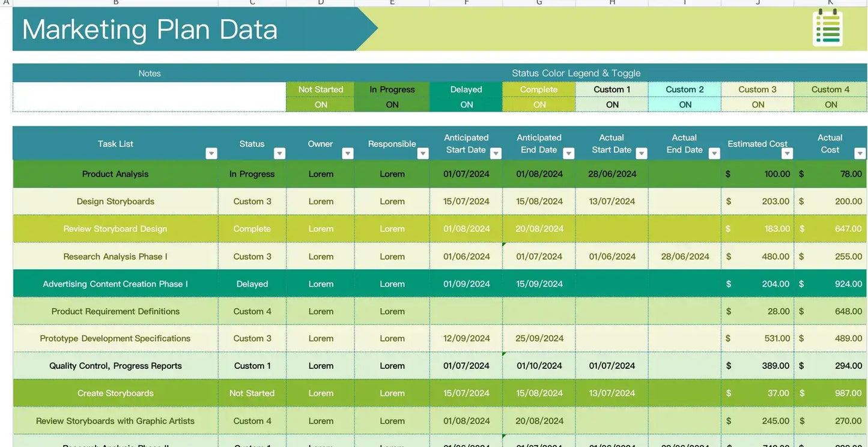Open the Status column filter arrow
The width and height of the screenshot is (868, 447).
(279, 154)
